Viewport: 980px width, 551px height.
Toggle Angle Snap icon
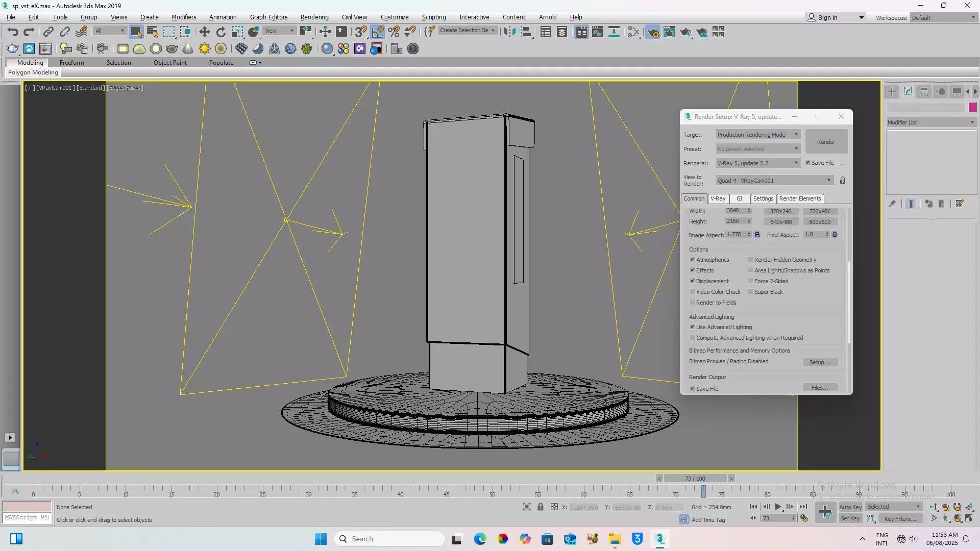pos(377,32)
